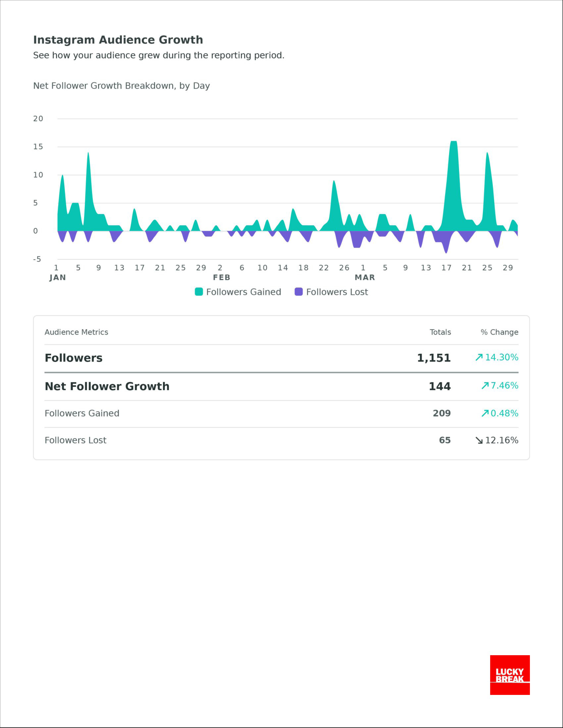The height and width of the screenshot is (728, 563).
Task: Click the % Change column header
Action: tap(499, 332)
